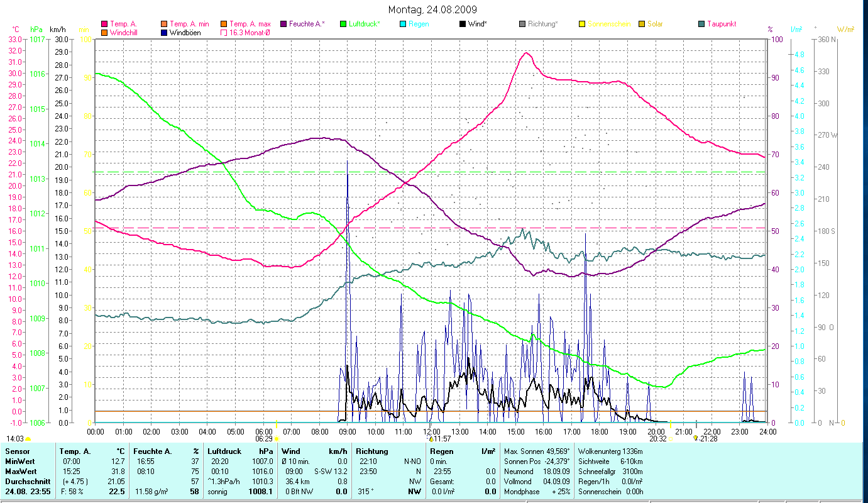The width and height of the screenshot is (868, 503).
Task: Click the Solar legend label
Action: 654,24
